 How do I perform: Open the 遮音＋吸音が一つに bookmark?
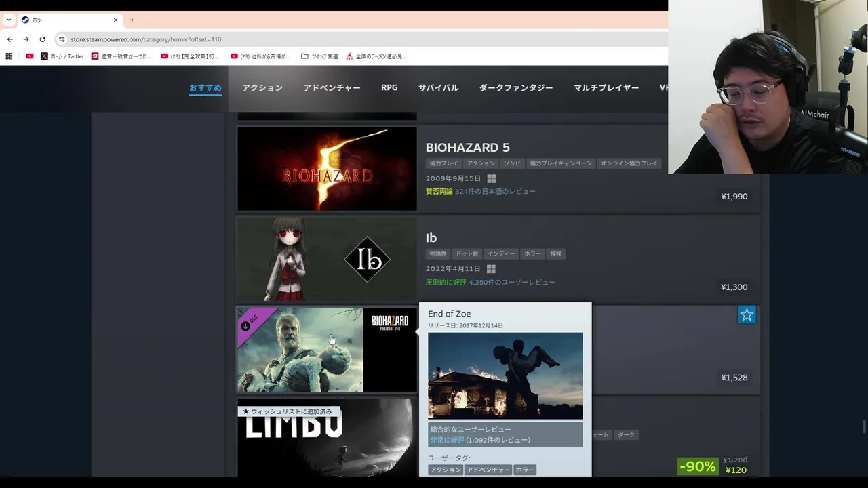pos(121,56)
